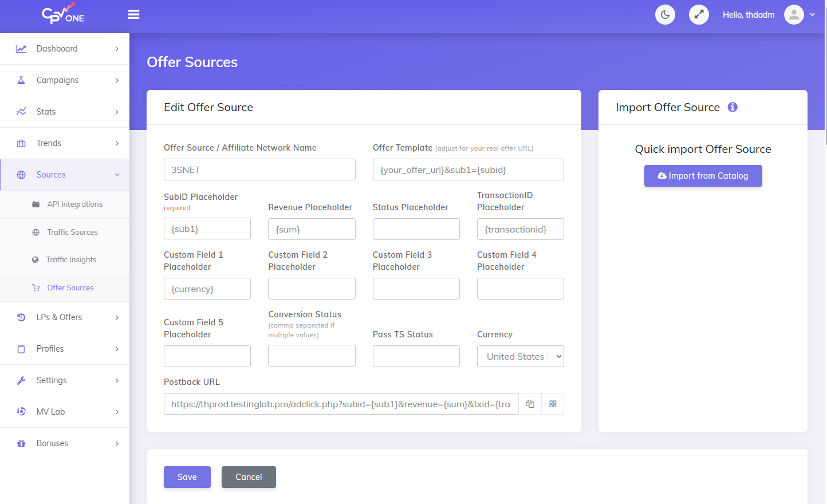The height and width of the screenshot is (504, 827).
Task: Save the Edit Offer Source form
Action: pyautogui.click(x=187, y=477)
